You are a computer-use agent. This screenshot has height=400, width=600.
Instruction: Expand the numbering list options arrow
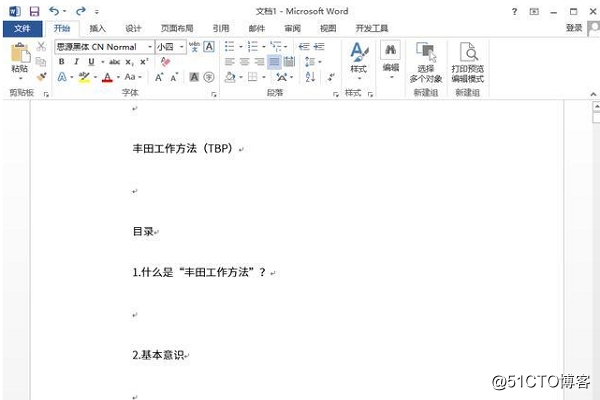click(264, 47)
